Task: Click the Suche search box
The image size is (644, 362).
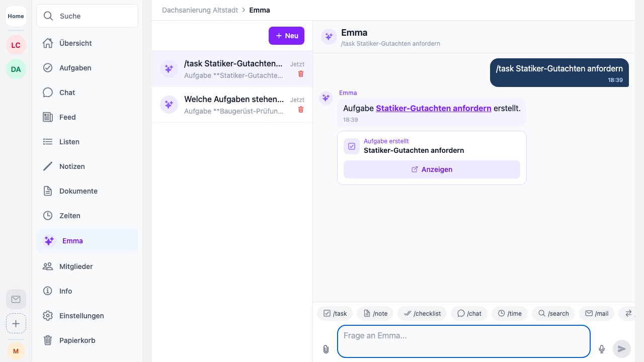Action: (87, 16)
